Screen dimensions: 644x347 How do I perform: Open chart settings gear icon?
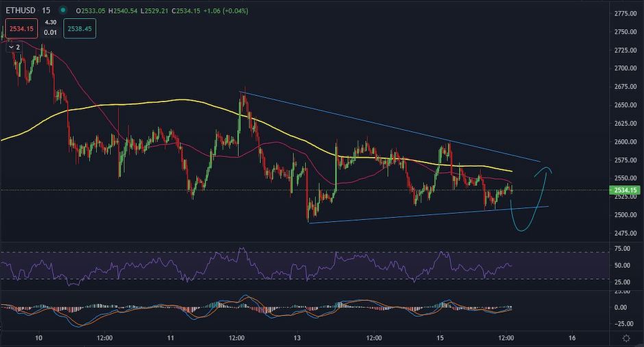click(x=626, y=338)
